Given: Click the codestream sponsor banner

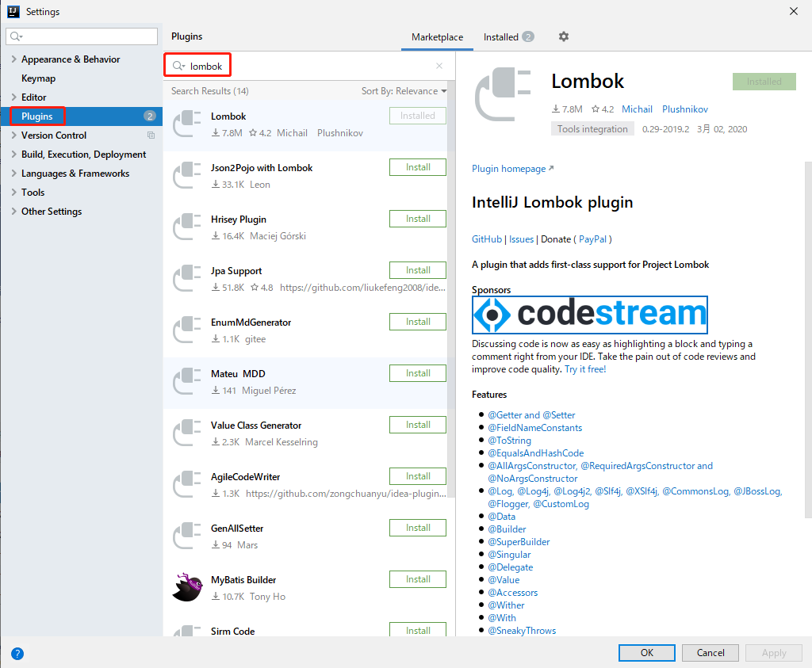Looking at the screenshot, I should click(x=590, y=315).
